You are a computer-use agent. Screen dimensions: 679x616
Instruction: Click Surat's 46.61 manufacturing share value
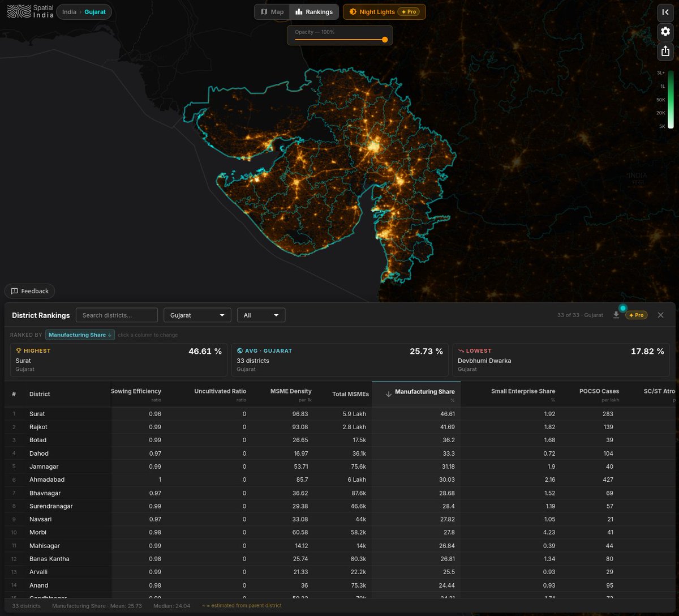[447, 414]
